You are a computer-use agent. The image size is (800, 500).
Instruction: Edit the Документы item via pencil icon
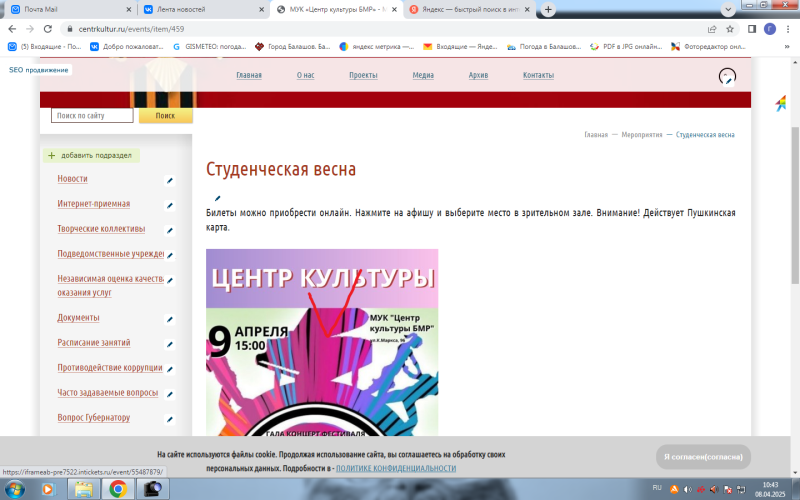click(x=170, y=319)
